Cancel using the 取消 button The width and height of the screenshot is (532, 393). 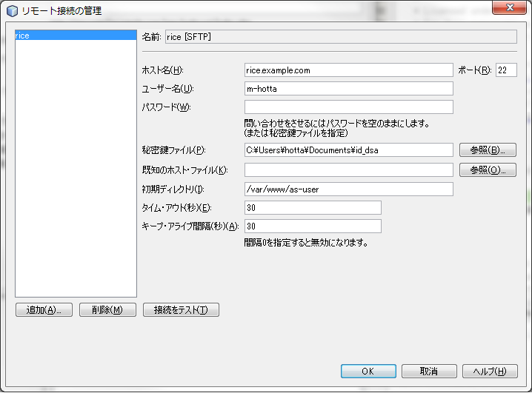coord(429,372)
